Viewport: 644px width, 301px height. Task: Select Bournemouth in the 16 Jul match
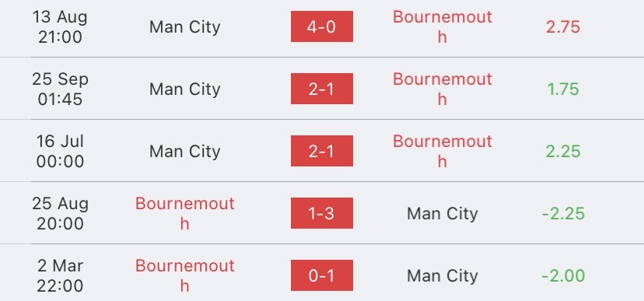click(443, 151)
